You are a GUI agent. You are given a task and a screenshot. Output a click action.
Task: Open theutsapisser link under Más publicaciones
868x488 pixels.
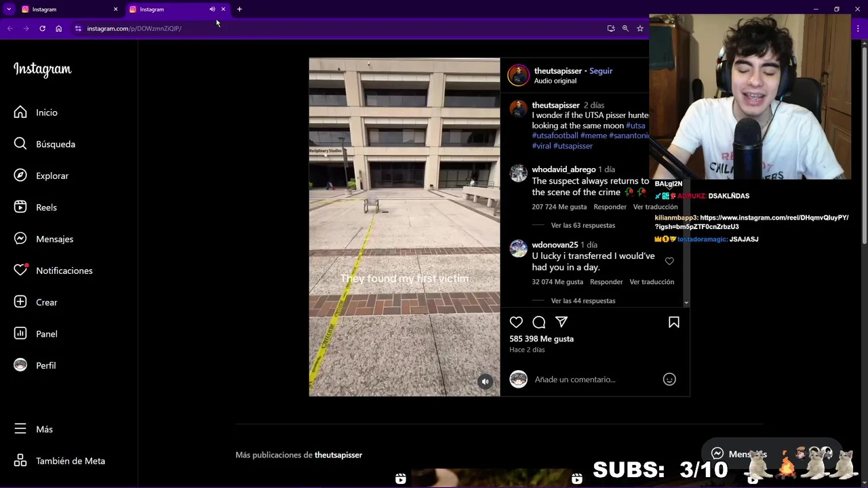338,455
